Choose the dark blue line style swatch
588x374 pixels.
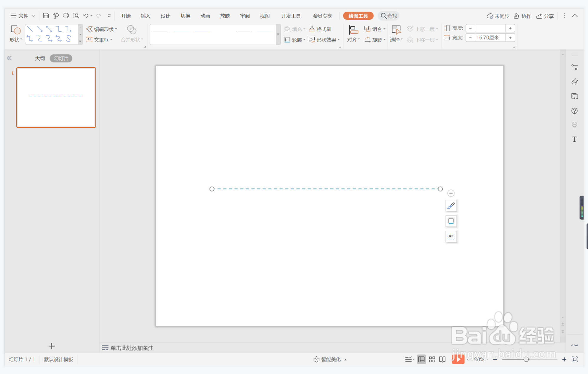click(x=202, y=31)
